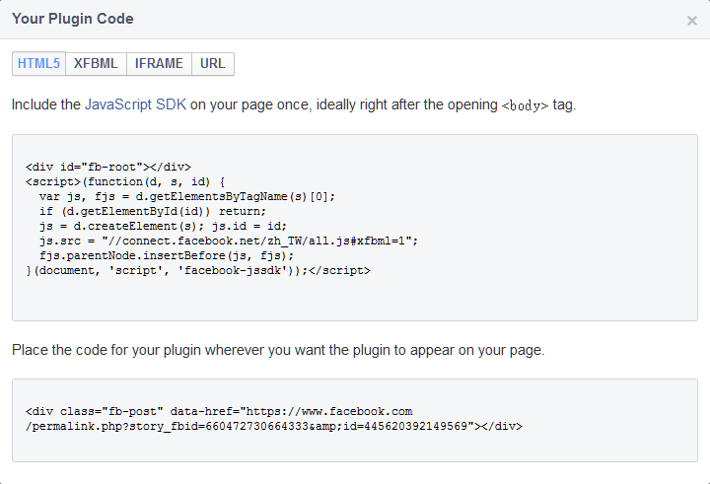Viewport: 710px width, 484px height.
Task: Close the Your Plugin Code dialog
Action: click(x=692, y=20)
